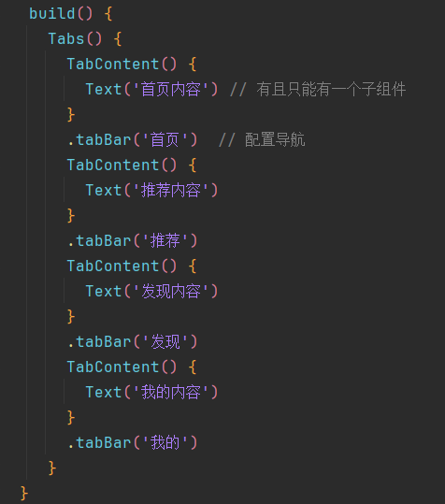Click Text('首页内容') string literal

coord(170,89)
